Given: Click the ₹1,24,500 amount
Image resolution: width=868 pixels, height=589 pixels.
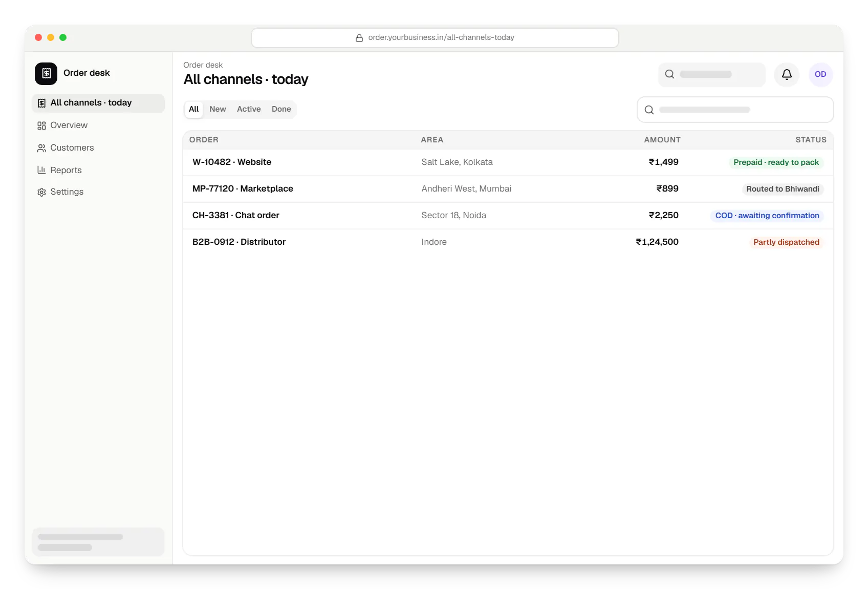Looking at the screenshot, I should [x=657, y=242].
